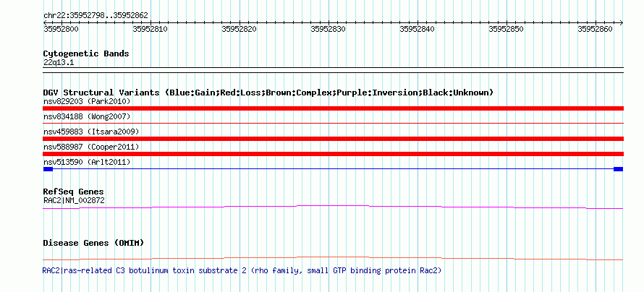Click ruler tick label 35952810
Screen dimensions: 644x292
click(x=150, y=29)
